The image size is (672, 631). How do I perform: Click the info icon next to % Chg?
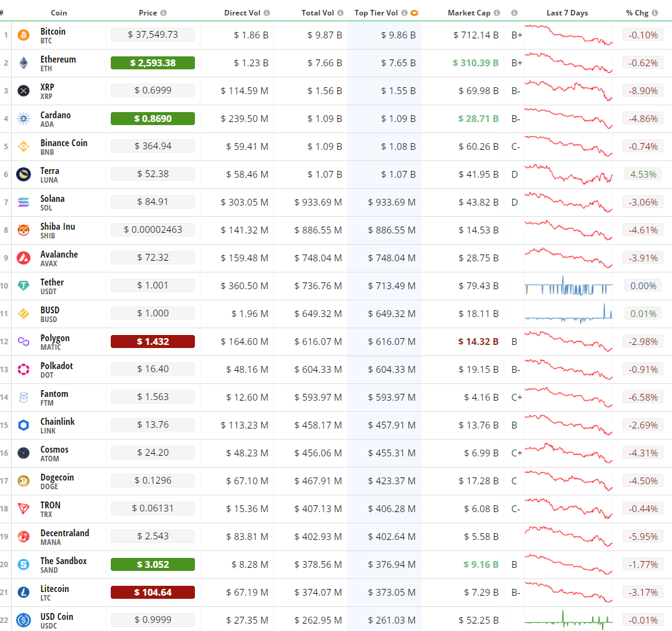(655, 13)
